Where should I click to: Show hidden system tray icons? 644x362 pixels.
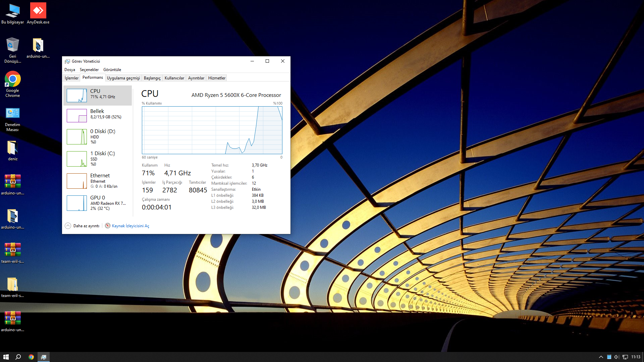pos(601,357)
